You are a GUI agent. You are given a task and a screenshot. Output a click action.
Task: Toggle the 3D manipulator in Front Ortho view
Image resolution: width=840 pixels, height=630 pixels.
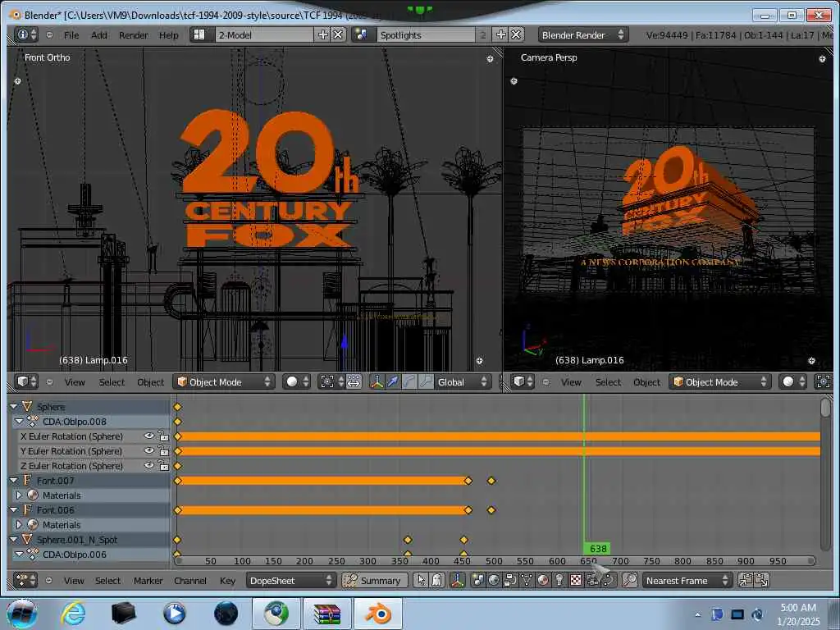point(377,382)
